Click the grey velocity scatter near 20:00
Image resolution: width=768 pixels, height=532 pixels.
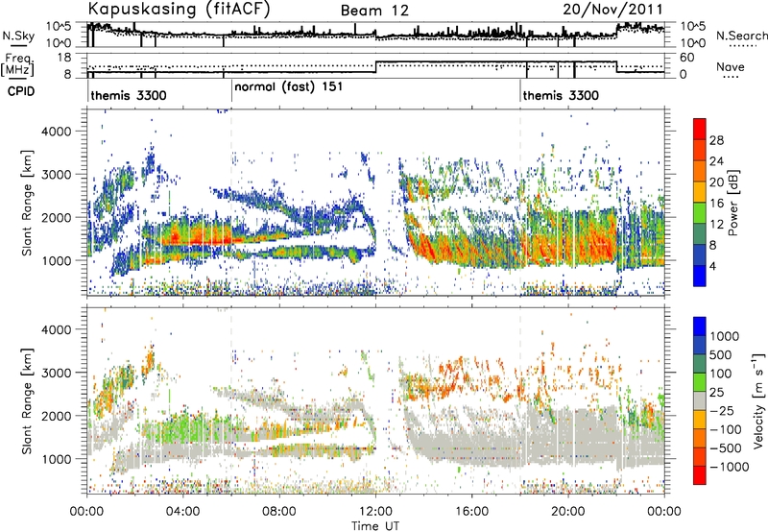click(x=568, y=436)
